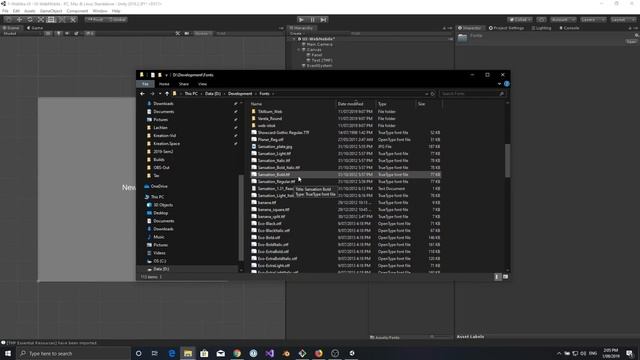Open the File menu in Explorer
The width and height of the screenshot is (640, 360).
[x=145, y=84]
